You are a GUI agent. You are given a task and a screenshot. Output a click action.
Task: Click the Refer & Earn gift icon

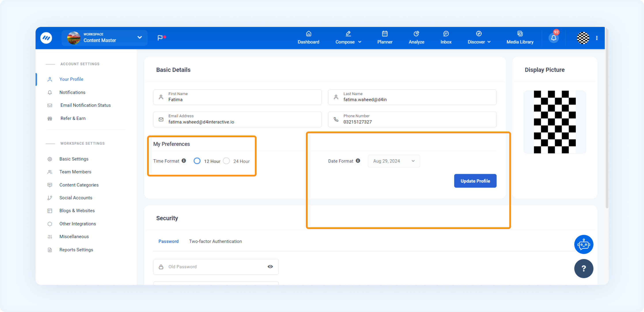50,118
